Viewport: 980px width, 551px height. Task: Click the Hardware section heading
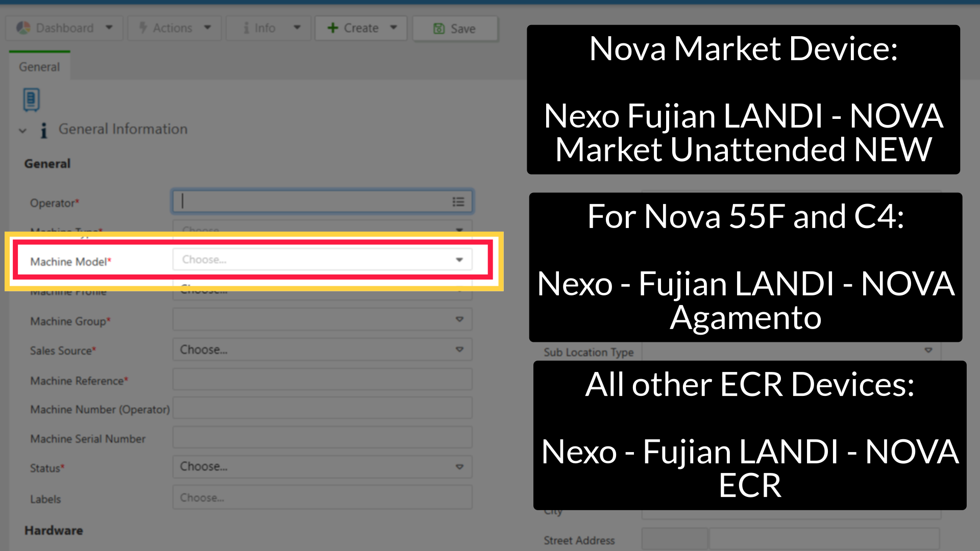(54, 531)
